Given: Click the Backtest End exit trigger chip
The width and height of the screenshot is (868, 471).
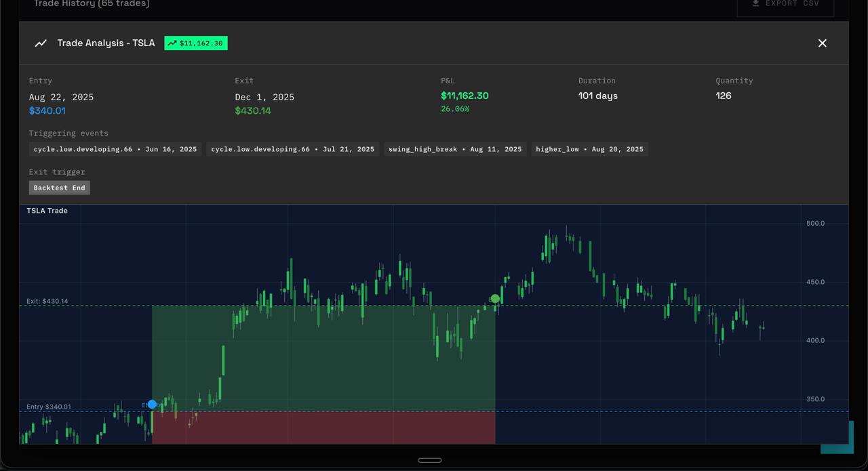Looking at the screenshot, I should pos(59,188).
